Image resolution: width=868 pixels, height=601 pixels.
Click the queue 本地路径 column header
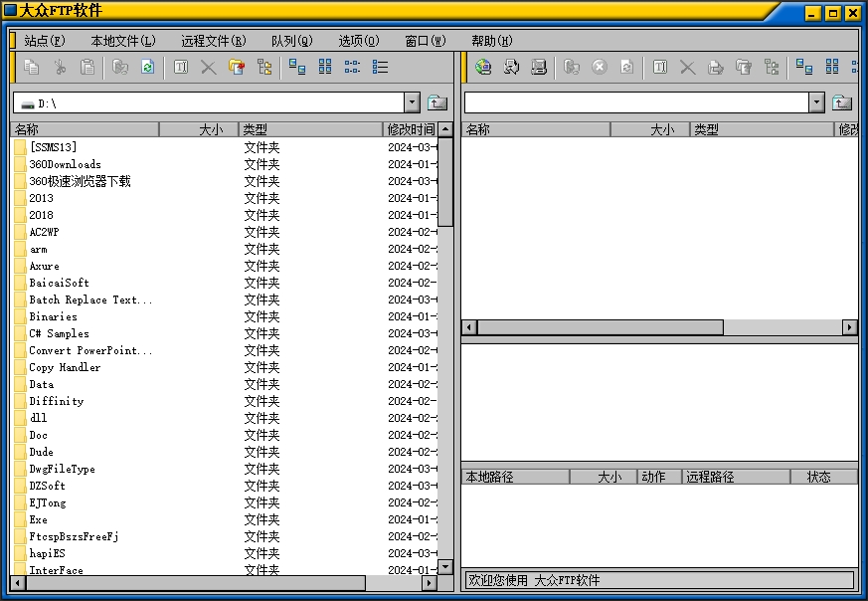tap(515, 477)
